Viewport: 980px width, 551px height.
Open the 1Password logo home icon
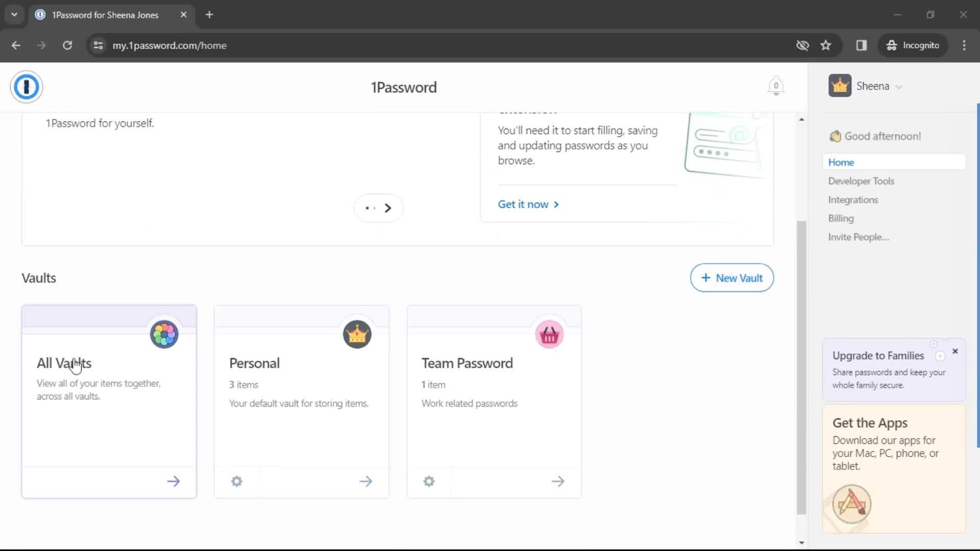click(26, 87)
